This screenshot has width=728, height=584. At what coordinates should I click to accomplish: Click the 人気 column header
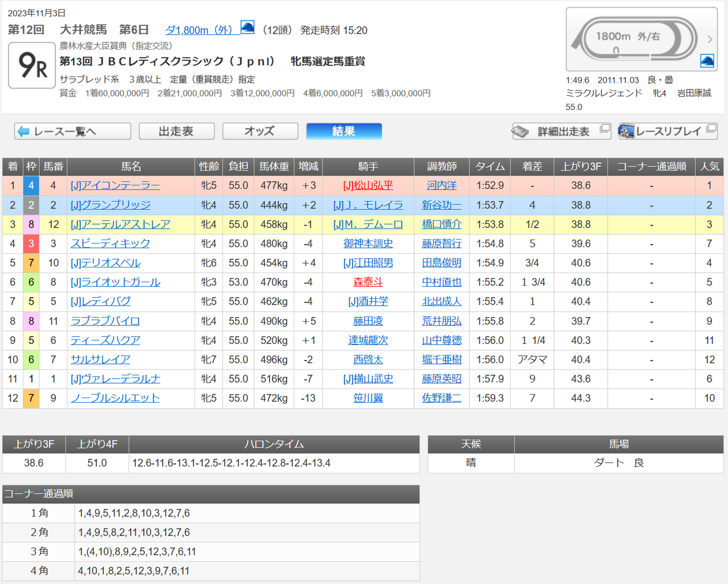point(710,167)
